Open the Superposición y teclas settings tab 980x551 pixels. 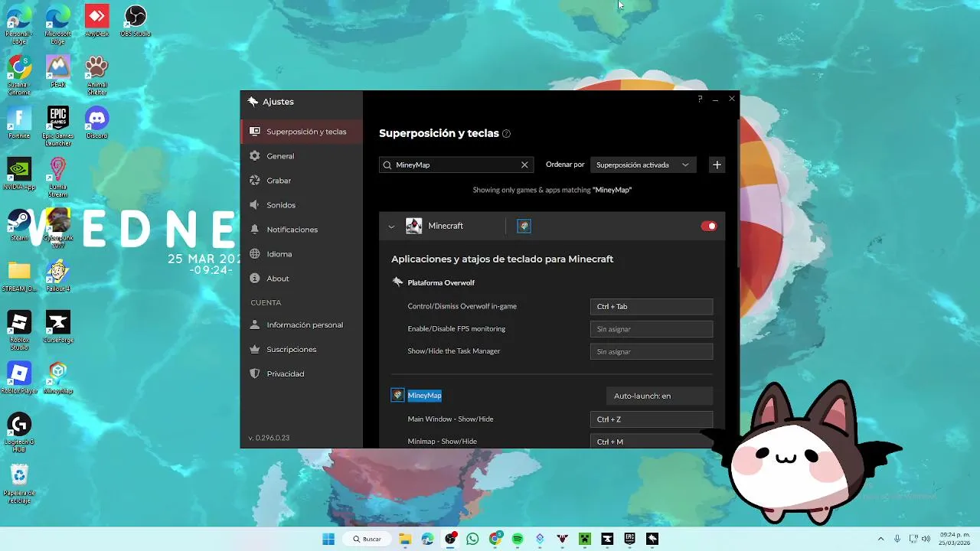pos(301,132)
